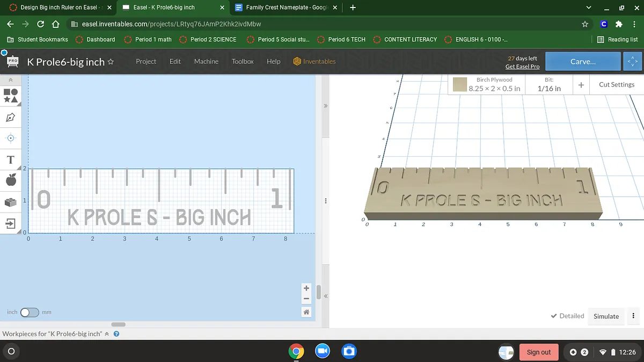Open the Apps brick icon
The height and width of the screenshot is (362, 644).
(10, 202)
